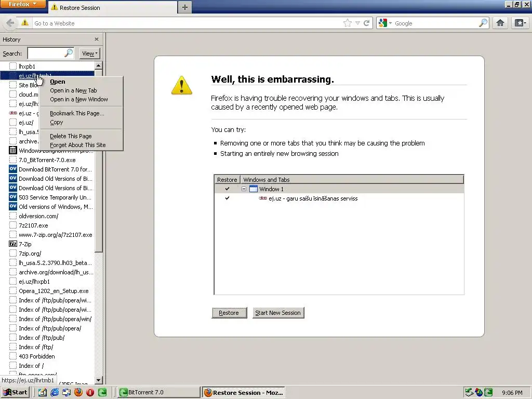
Task: Click the search magnifier in Google box
Action: click(483, 23)
